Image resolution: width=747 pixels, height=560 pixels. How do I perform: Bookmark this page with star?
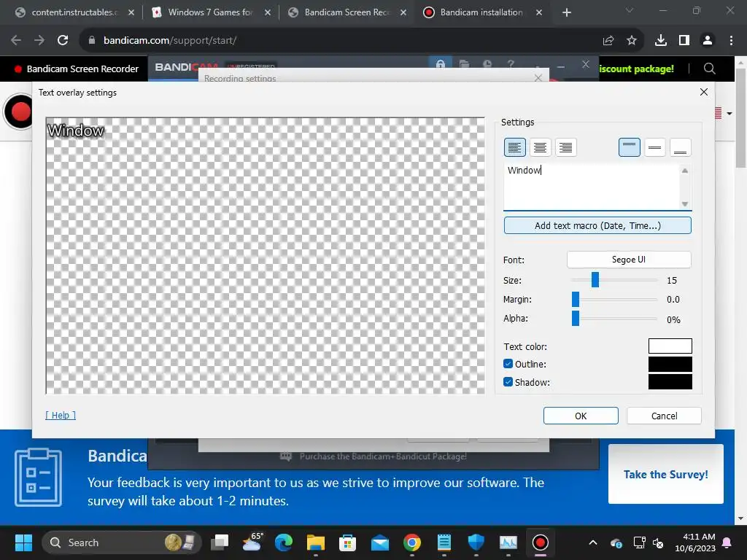(632, 41)
